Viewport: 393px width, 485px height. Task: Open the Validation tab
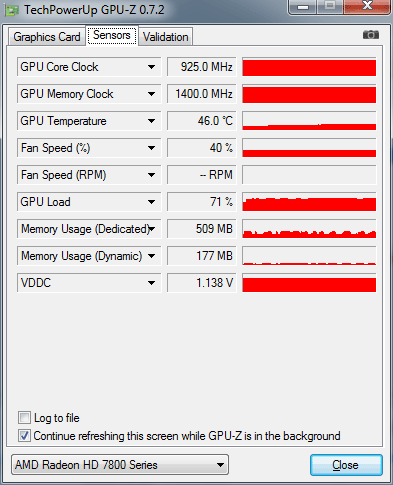165,37
